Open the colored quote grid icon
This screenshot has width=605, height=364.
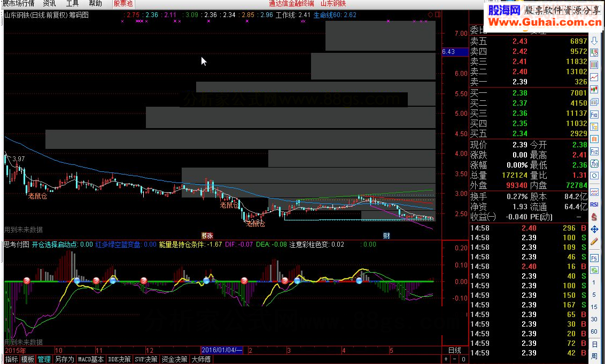[594, 65]
